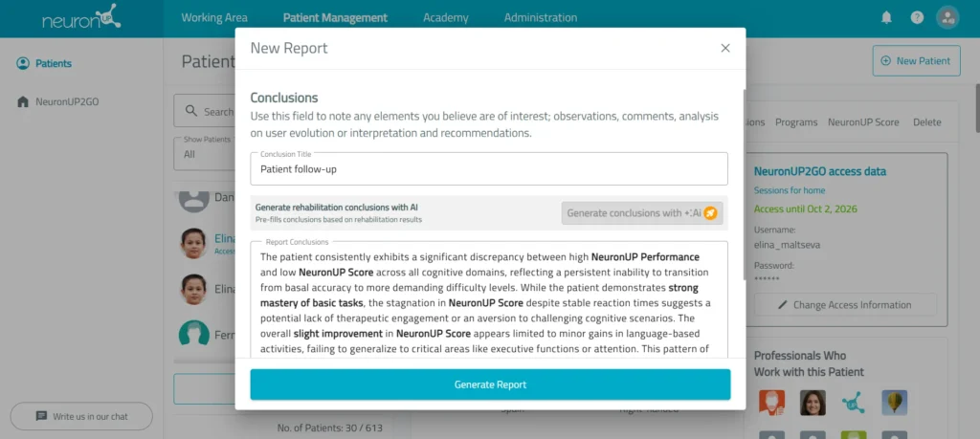Click the pencil icon for Change Access Information
This screenshot has height=439, width=980.
point(782,305)
